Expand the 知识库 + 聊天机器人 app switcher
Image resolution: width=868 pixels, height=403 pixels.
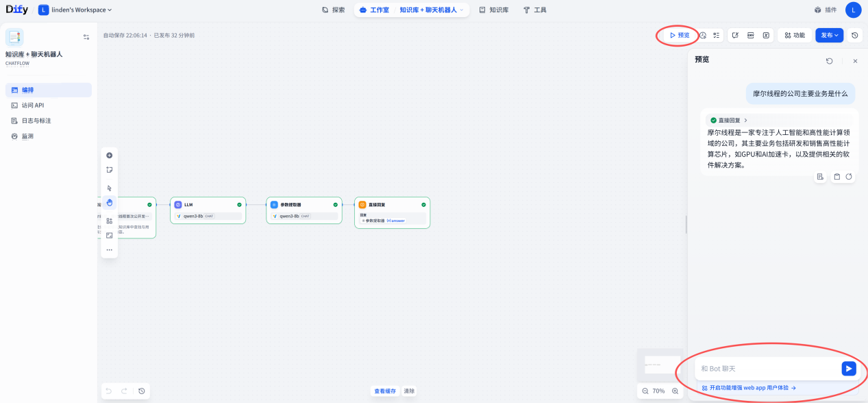tap(432, 10)
